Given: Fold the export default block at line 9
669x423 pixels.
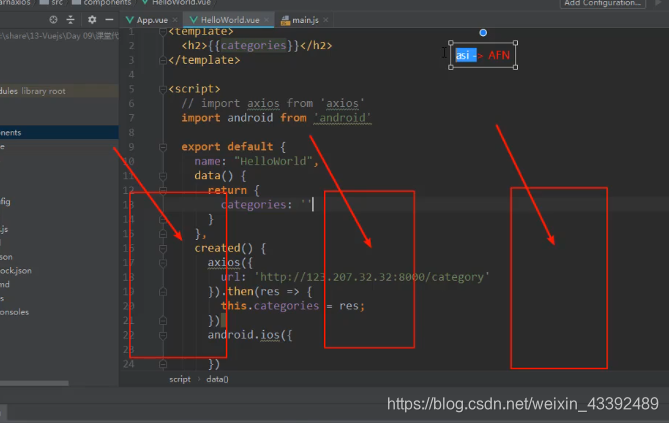Looking at the screenshot, I should (x=163, y=147).
